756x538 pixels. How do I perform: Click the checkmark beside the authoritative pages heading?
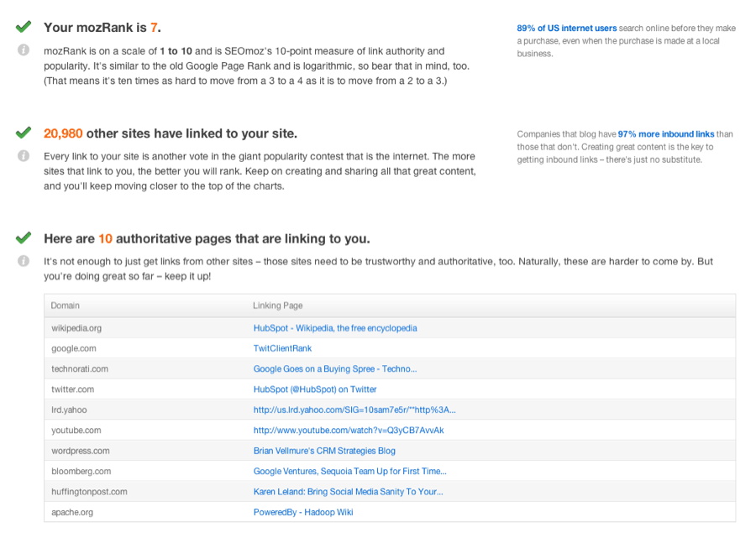23,238
